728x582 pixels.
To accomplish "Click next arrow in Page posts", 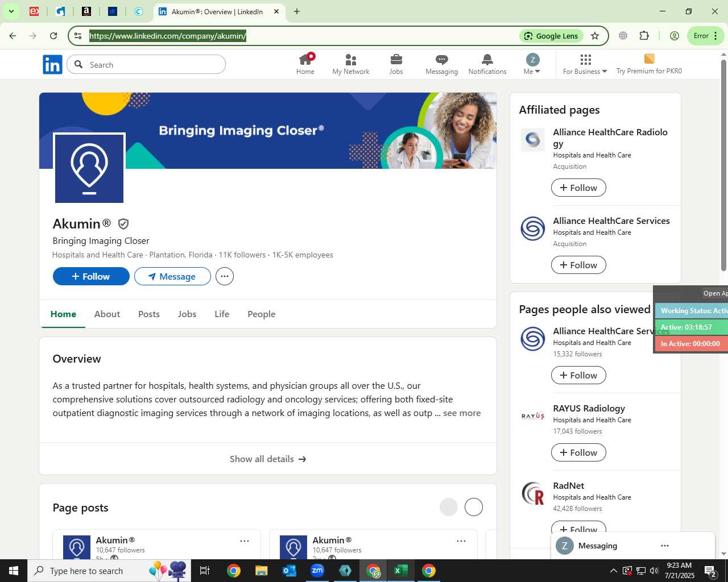I will 474,507.
